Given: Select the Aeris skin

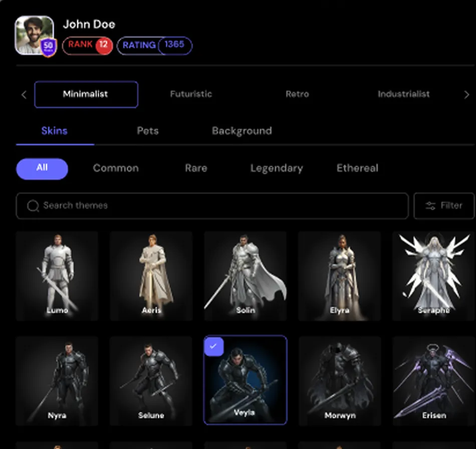Looking at the screenshot, I should (x=151, y=276).
